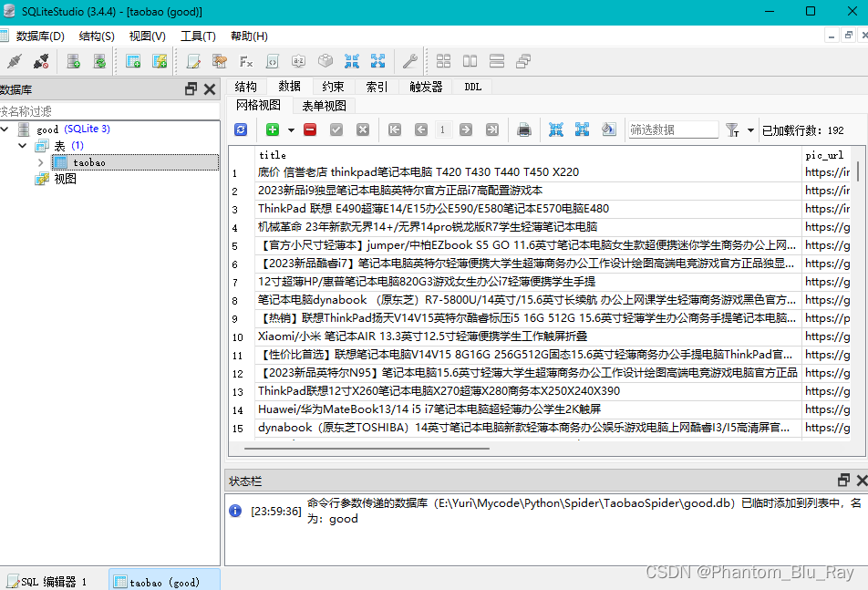Collapse the good database node
Screen dimensions: 868x590
[5, 129]
